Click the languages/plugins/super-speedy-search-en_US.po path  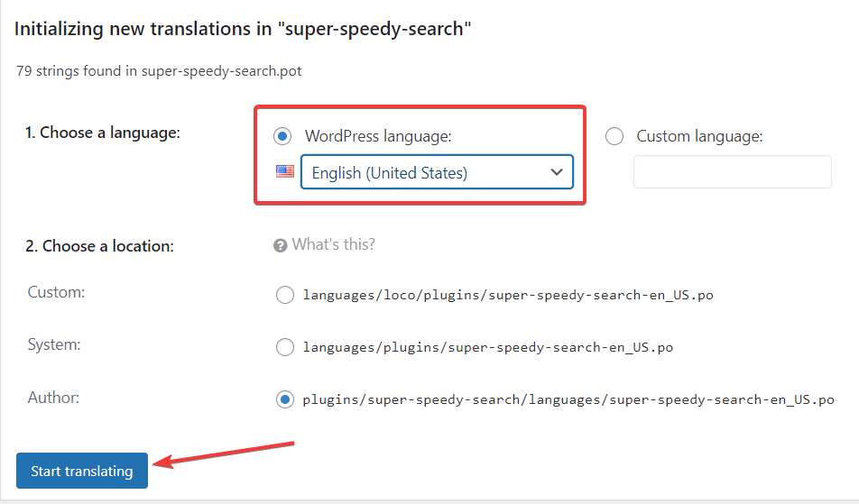click(488, 347)
